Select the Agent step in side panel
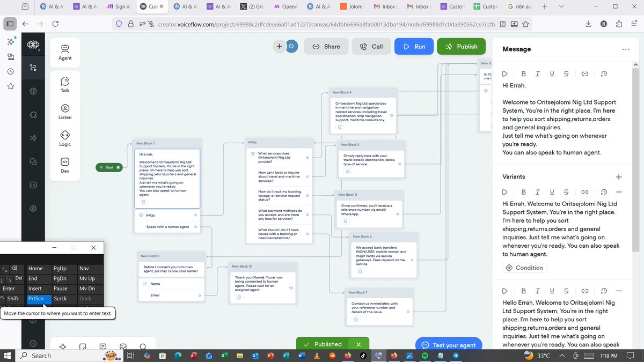Viewport: 644px width, 362px height. 65,52
